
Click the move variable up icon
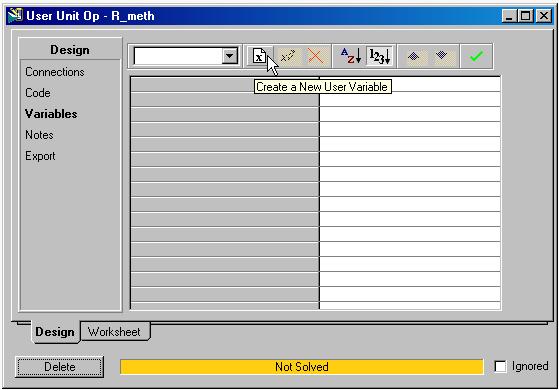click(414, 56)
